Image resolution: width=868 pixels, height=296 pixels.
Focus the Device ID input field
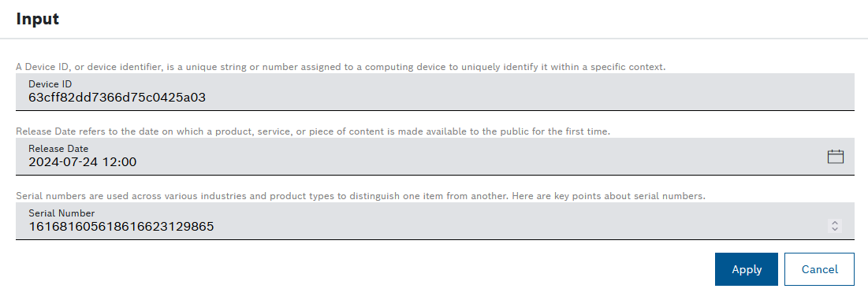click(x=434, y=92)
